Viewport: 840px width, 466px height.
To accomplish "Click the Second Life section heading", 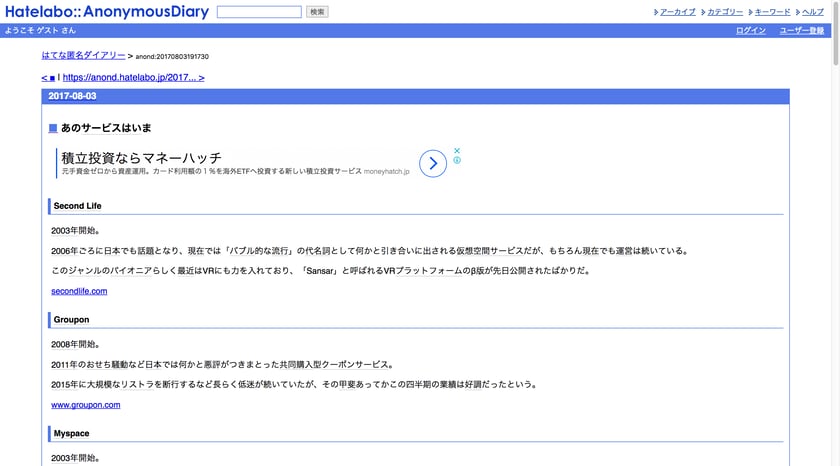I will click(77, 206).
